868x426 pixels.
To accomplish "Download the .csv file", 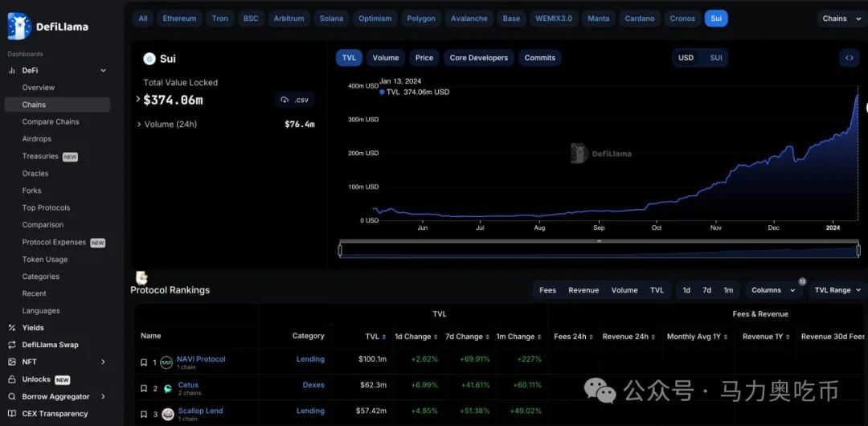I will (x=294, y=100).
